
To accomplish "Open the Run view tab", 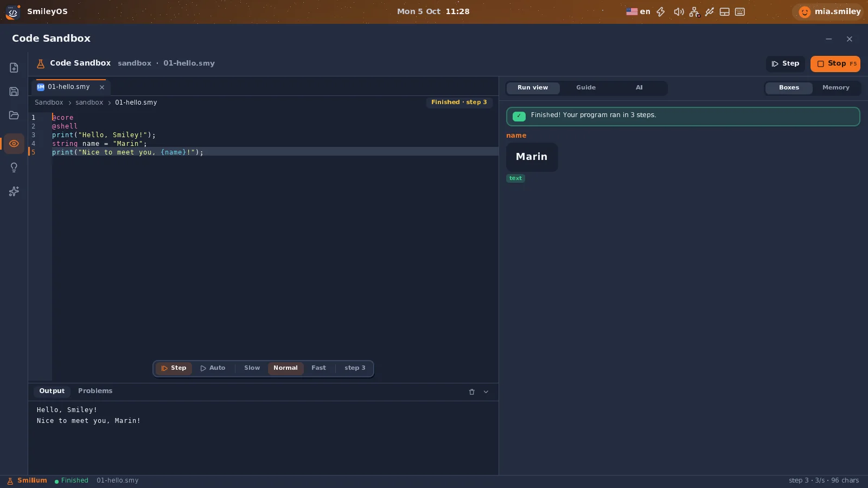I will click(533, 88).
